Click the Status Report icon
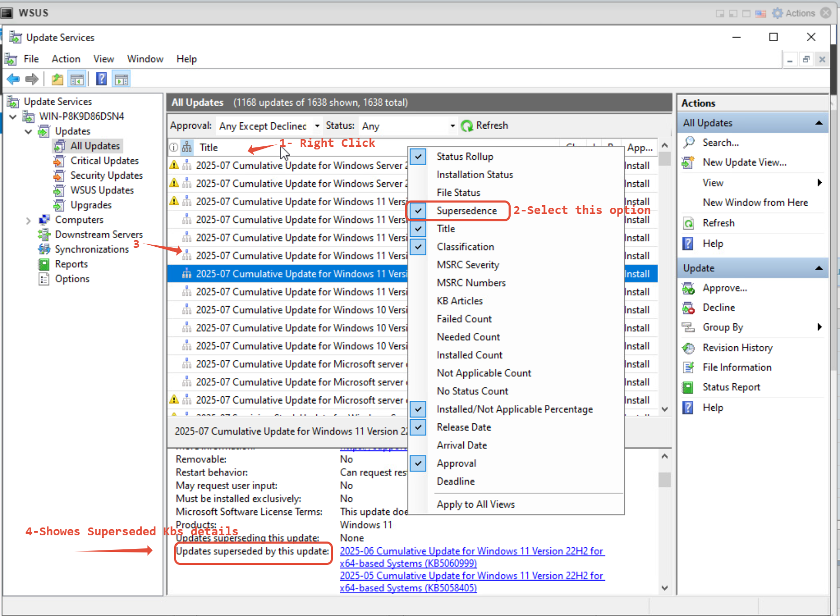 (x=688, y=387)
